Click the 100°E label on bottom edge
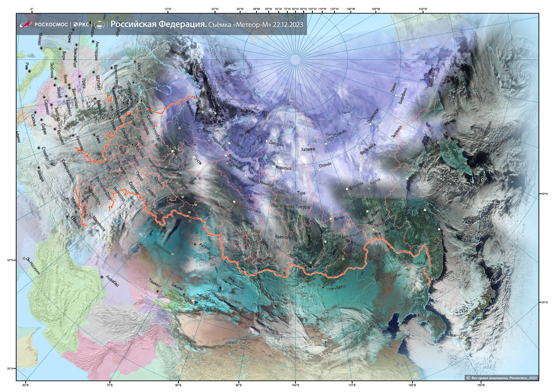 coord(295,385)
